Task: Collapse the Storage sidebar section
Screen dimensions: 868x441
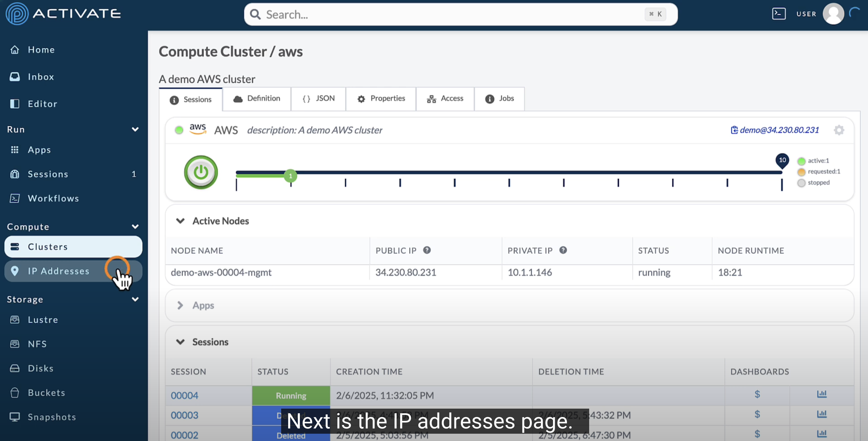Action: [135, 300]
